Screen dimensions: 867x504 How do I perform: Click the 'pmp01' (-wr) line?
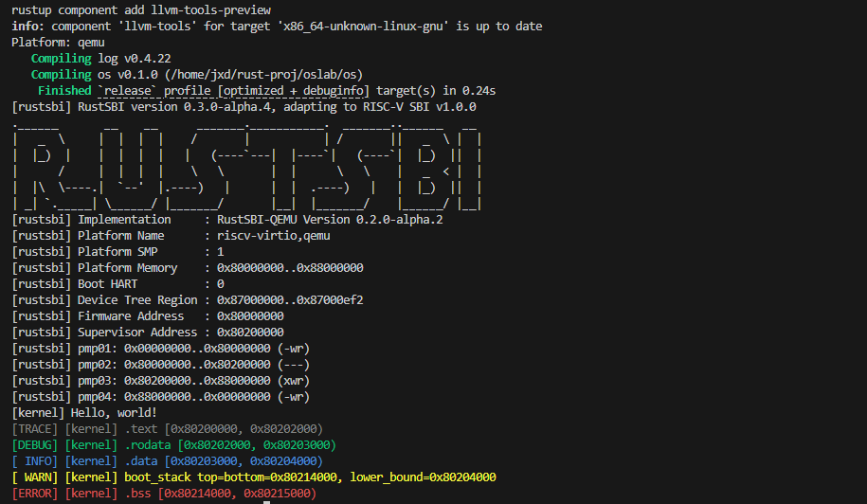(x=160, y=349)
